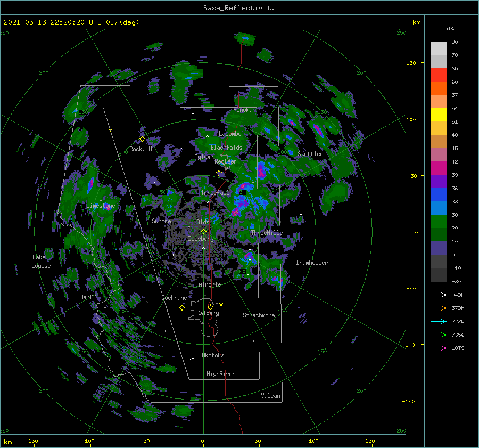Viewport: 479px width, 448px height.
Task: Click the HighRiver label
Action: [221, 374]
